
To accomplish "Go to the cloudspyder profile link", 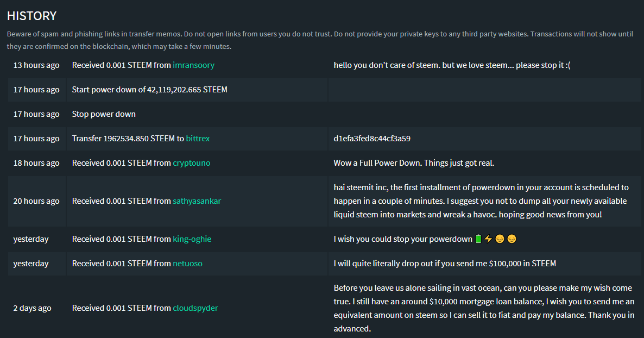I will (195, 308).
